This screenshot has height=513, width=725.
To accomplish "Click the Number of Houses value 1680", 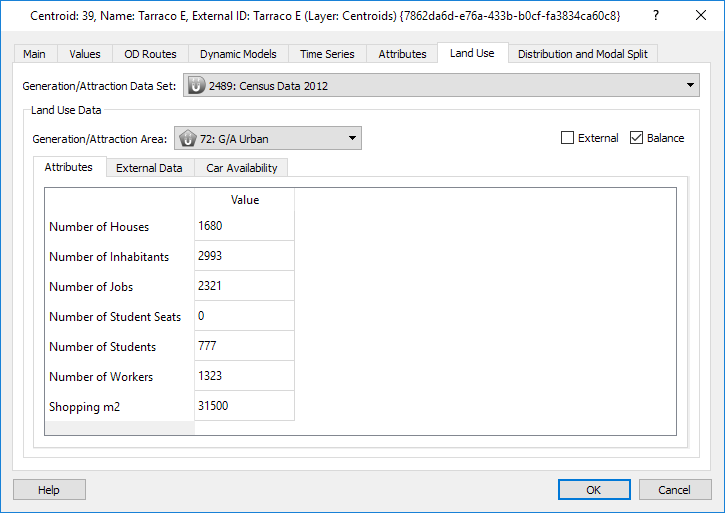I will (244, 226).
